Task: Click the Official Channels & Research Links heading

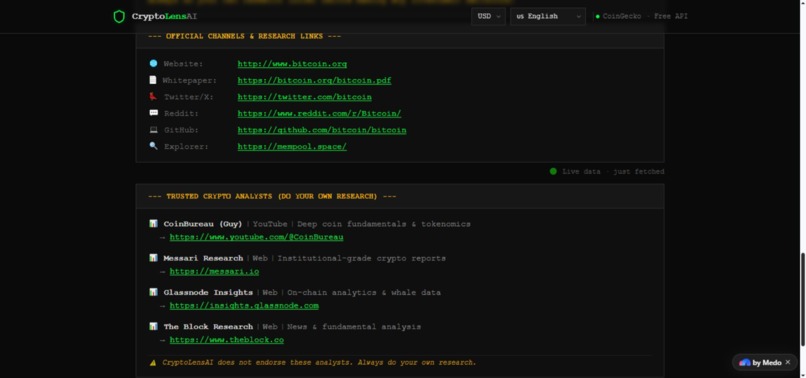Action: tap(244, 37)
